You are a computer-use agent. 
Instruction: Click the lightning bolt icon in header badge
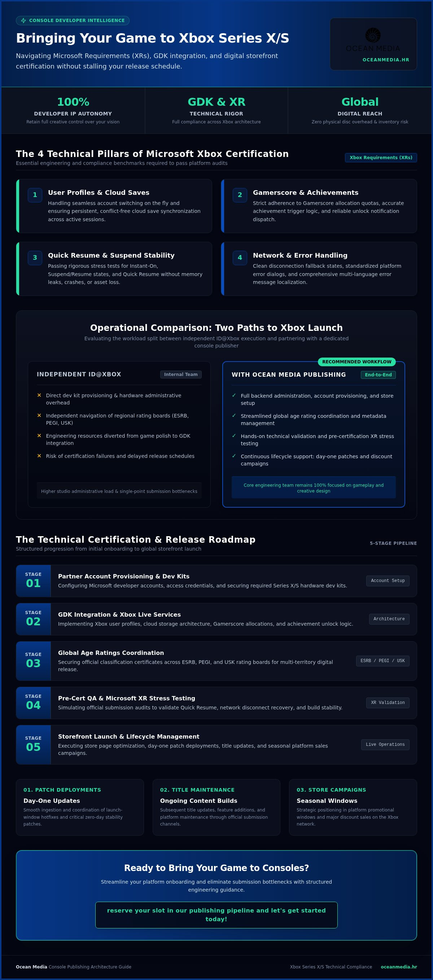click(23, 21)
